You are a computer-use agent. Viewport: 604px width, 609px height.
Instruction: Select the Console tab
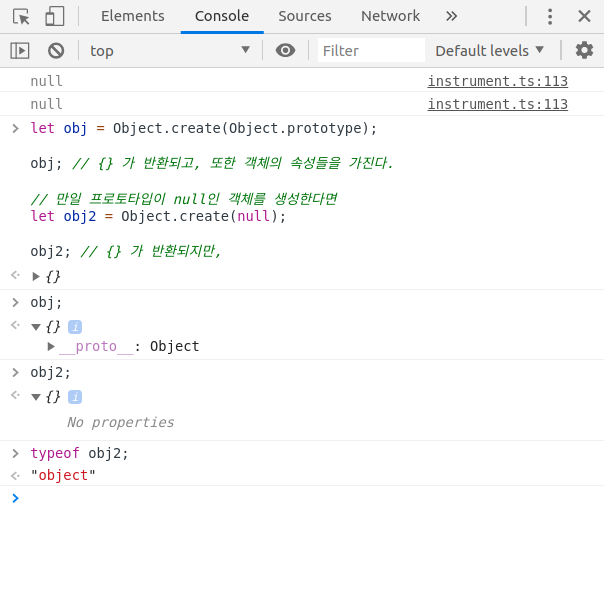point(222,16)
